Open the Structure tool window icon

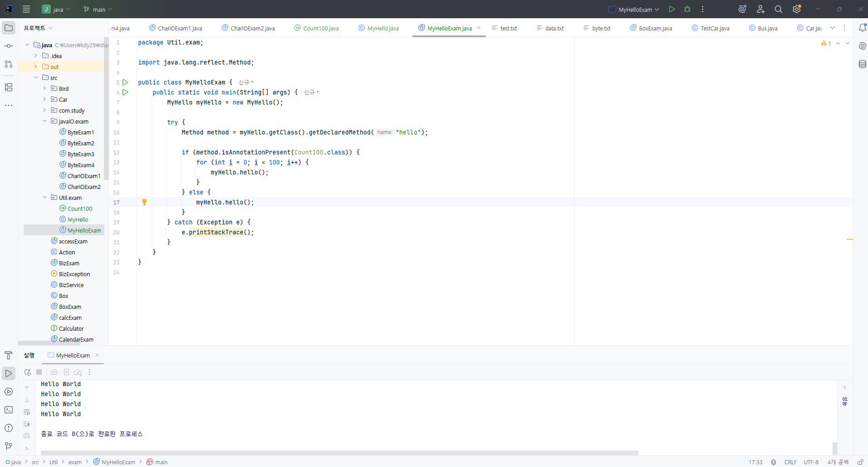click(9, 87)
